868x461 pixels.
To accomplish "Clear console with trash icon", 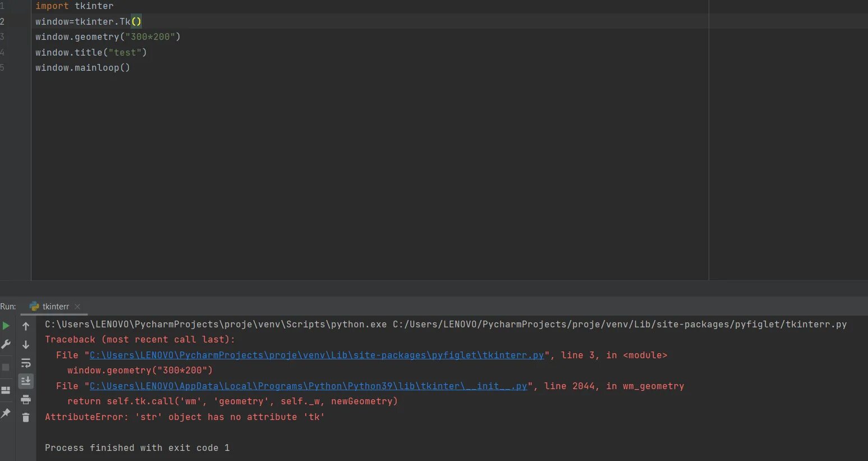I will [26, 417].
